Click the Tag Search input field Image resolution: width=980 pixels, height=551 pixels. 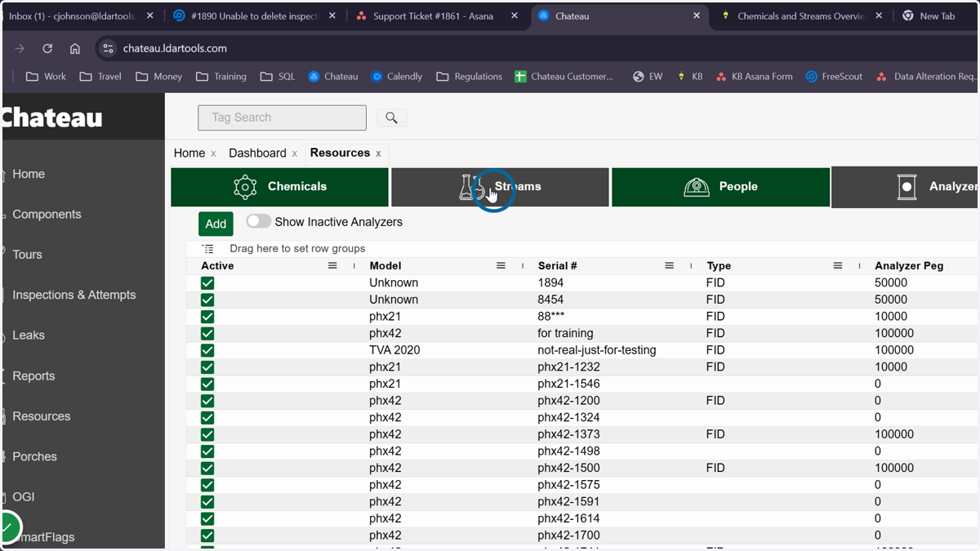point(282,118)
